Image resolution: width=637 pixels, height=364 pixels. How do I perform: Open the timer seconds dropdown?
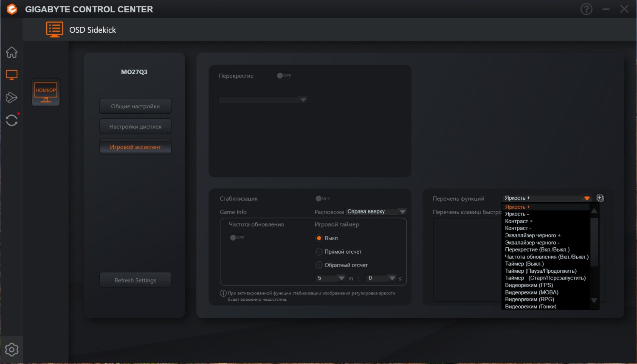click(x=381, y=278)
